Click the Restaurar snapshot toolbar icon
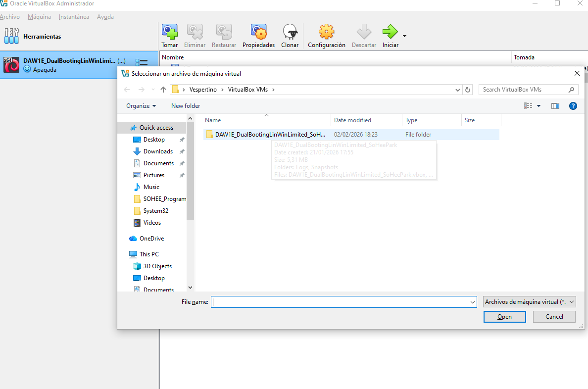Viewport: 588px width, 389px height. click(224, 32)
